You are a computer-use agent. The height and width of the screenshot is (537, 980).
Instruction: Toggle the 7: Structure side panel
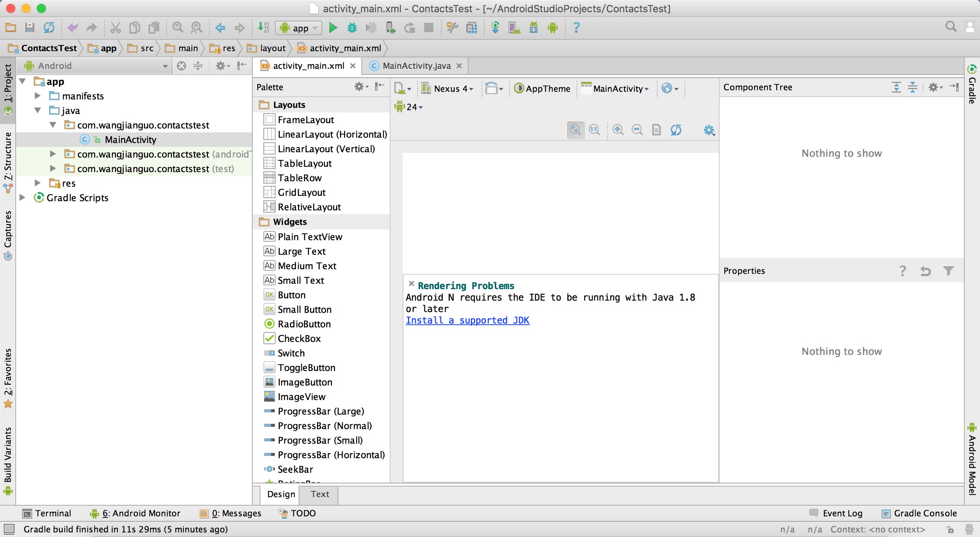8,163
